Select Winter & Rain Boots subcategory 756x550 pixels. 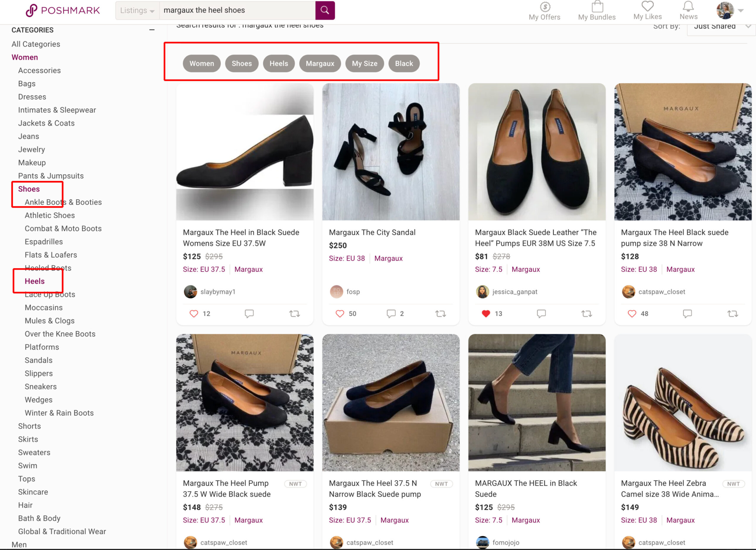[x=59, y=413]
